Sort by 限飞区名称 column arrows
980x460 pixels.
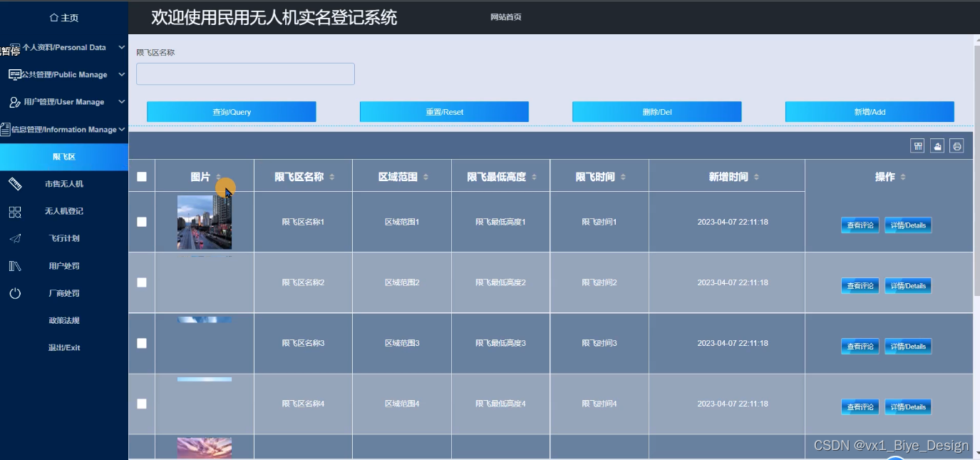pyautogui.click(x=331, y=177)
